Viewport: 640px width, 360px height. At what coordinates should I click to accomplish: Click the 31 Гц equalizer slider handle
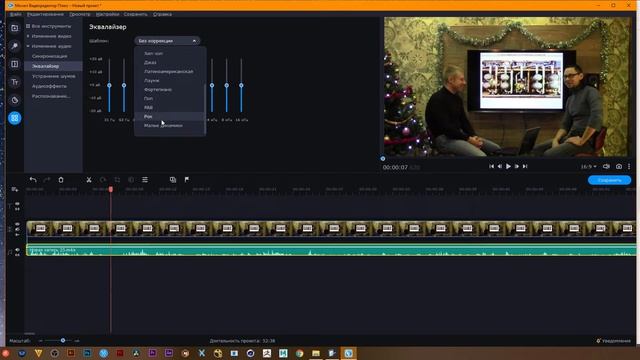[109, 85]
